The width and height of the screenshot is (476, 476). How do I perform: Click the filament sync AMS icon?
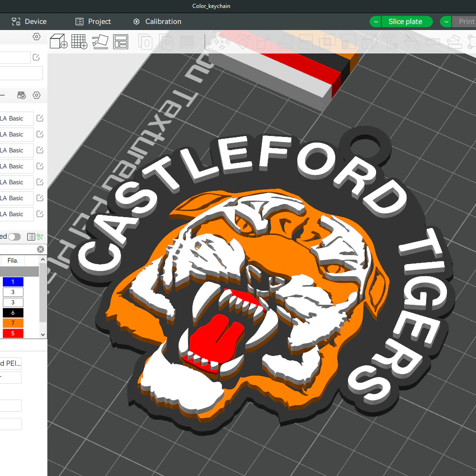(21, 95)
